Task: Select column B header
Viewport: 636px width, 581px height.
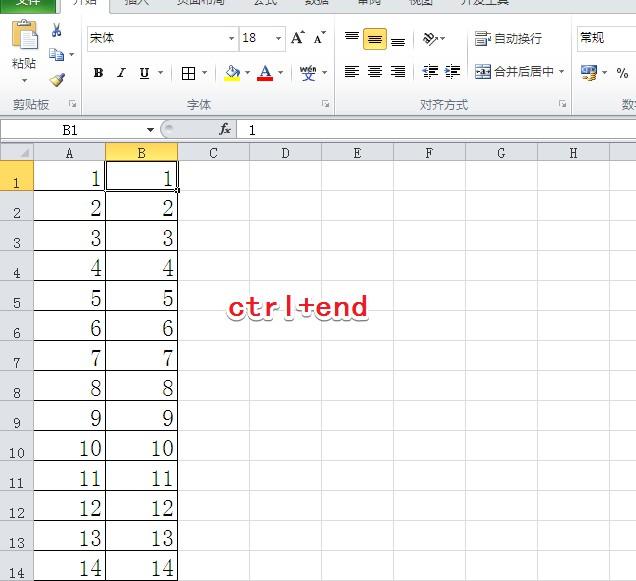Action: point(142,153)
